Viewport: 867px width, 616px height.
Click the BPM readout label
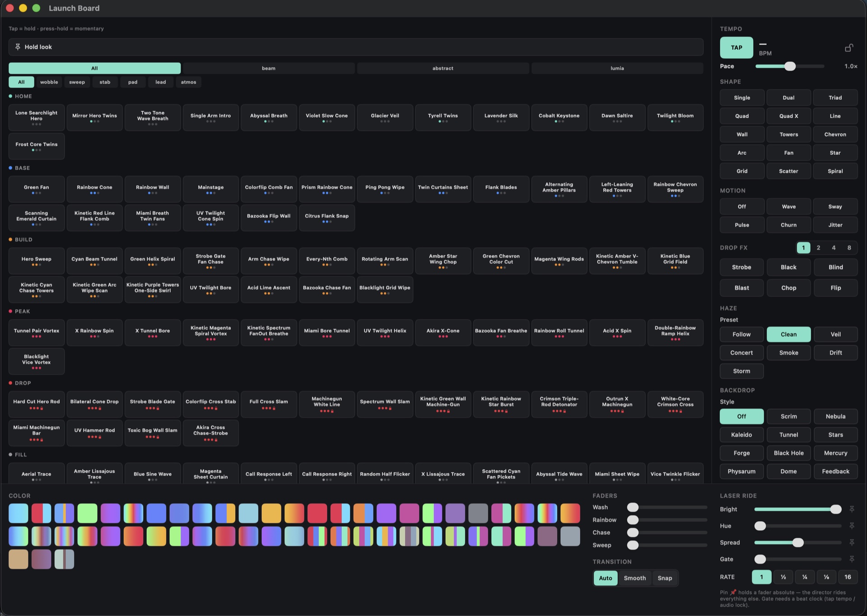765,53
